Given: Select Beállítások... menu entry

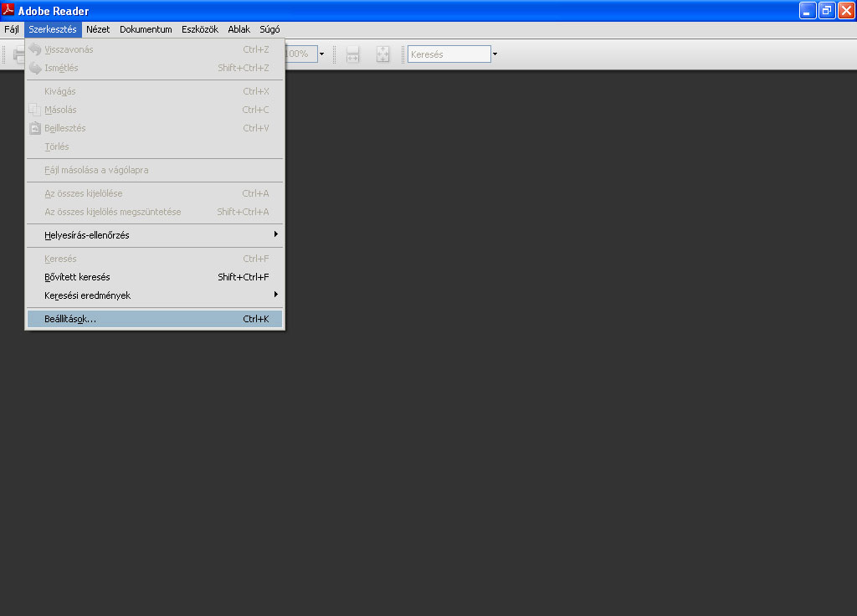Looking at the screenshot, I should pyautogui.click(x=155, y=319).
